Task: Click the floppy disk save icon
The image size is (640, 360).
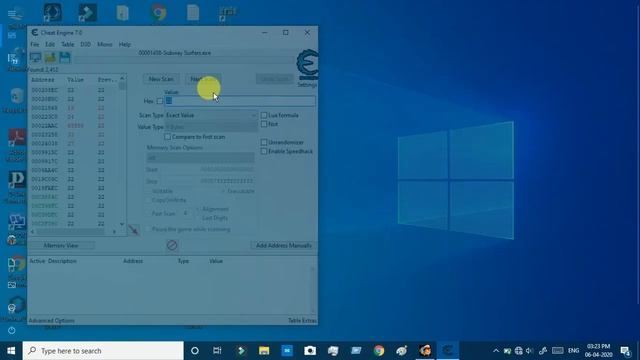Action: pyautogui.click(x=65, y=58)
